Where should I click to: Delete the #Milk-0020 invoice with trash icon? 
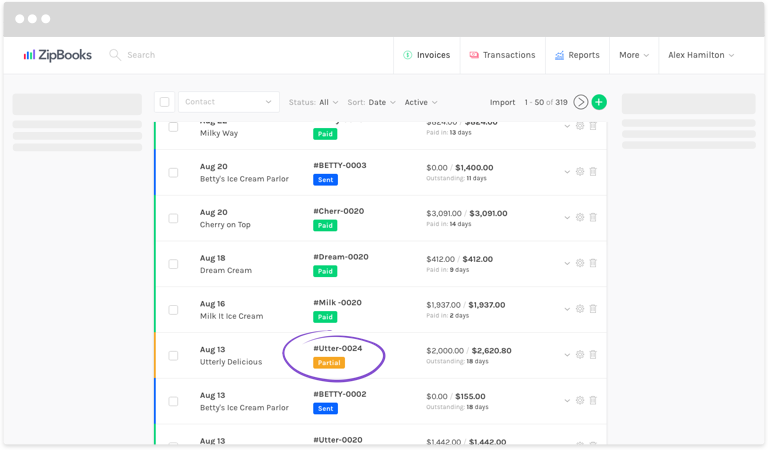pos(593,309)
